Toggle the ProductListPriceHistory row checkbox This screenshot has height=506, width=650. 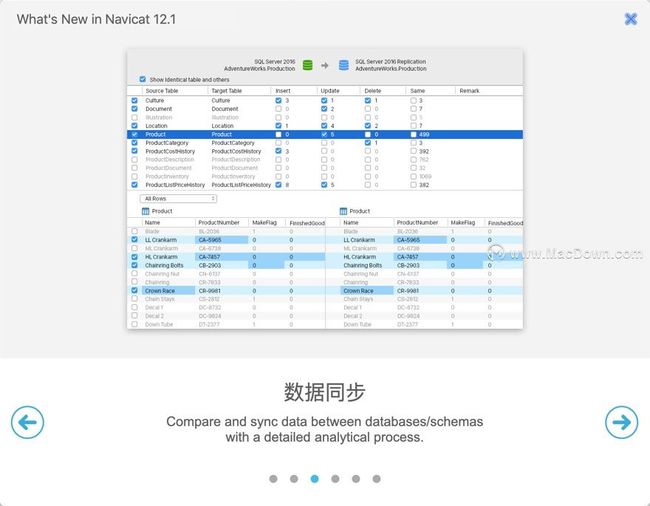(134, 185)
